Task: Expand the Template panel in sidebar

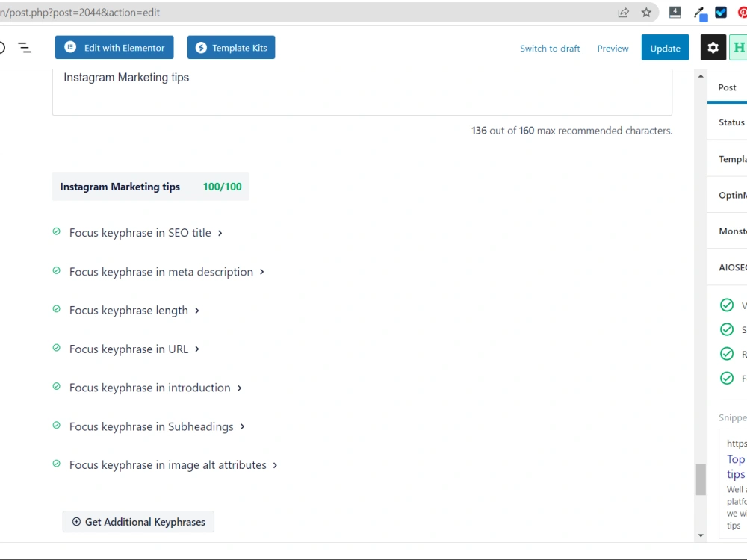Action: [728, 158]
